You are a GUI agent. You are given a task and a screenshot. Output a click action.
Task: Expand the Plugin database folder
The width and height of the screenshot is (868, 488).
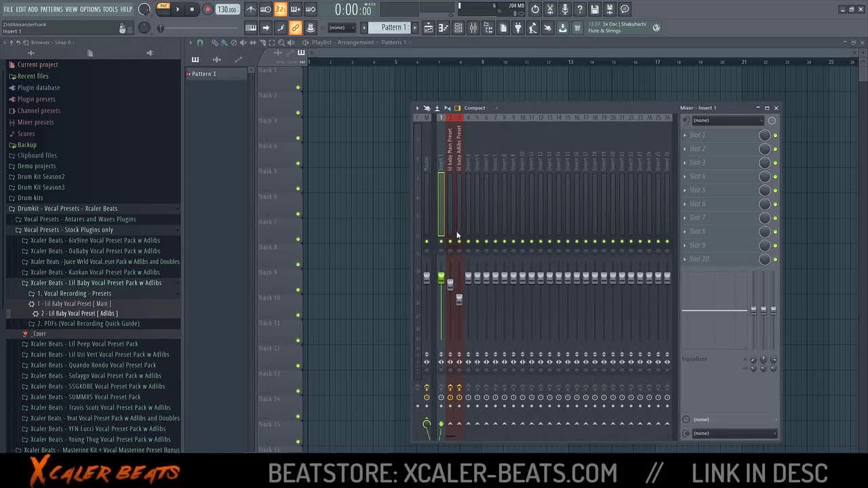(38, 87)
